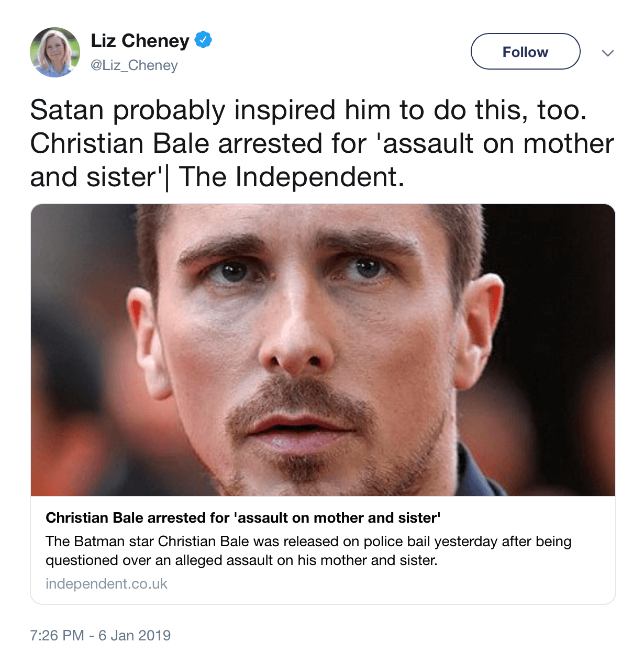Viewport: 644px width, 654px height.
Task: Open the bold card headline about Christian Bale
Action: [x=243, y=517]
